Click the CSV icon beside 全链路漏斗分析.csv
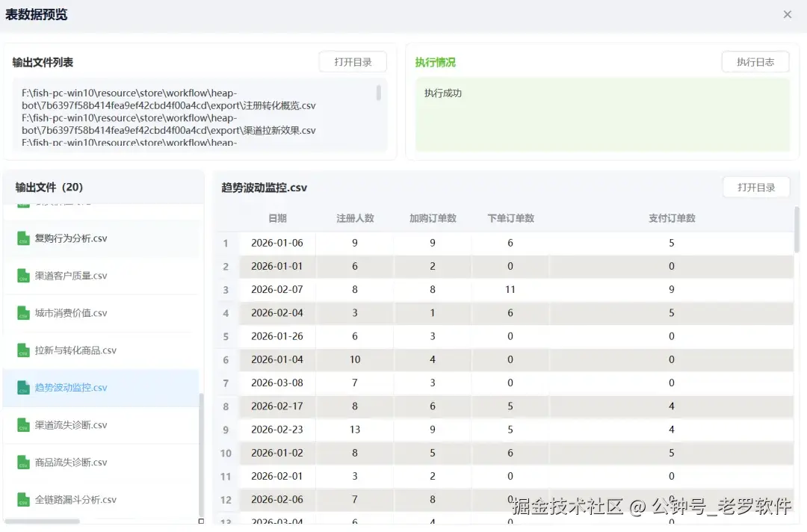The width and height of the screenshot is (807, 532). click(x=23, y=500)
